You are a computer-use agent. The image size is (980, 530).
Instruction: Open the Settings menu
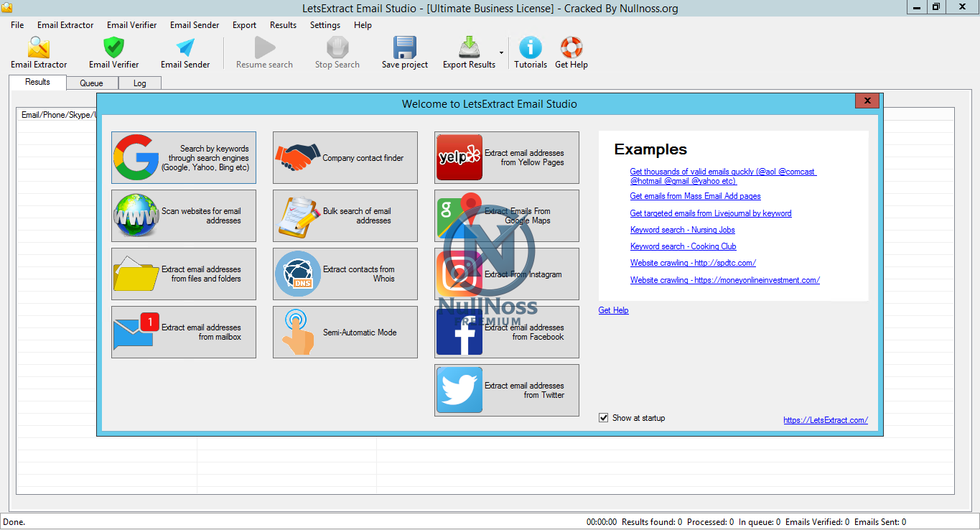click(325, 24)
